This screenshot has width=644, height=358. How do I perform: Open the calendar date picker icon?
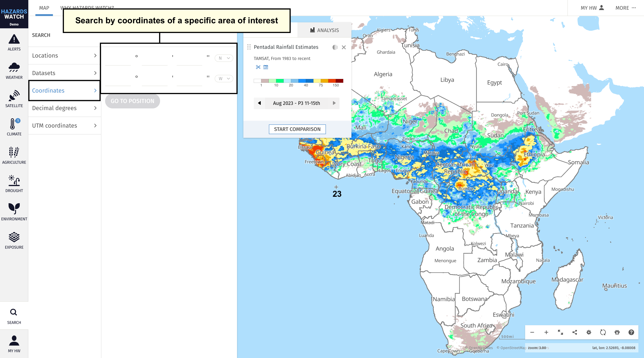266,67
